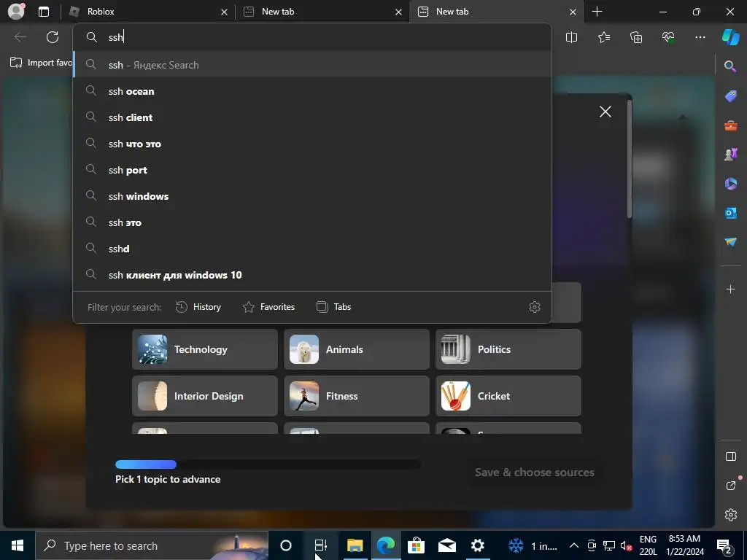Open Mail app from the taskbar
Image resolution: width=747 pixels, height=560 pixels.
[x=447, y=545]
